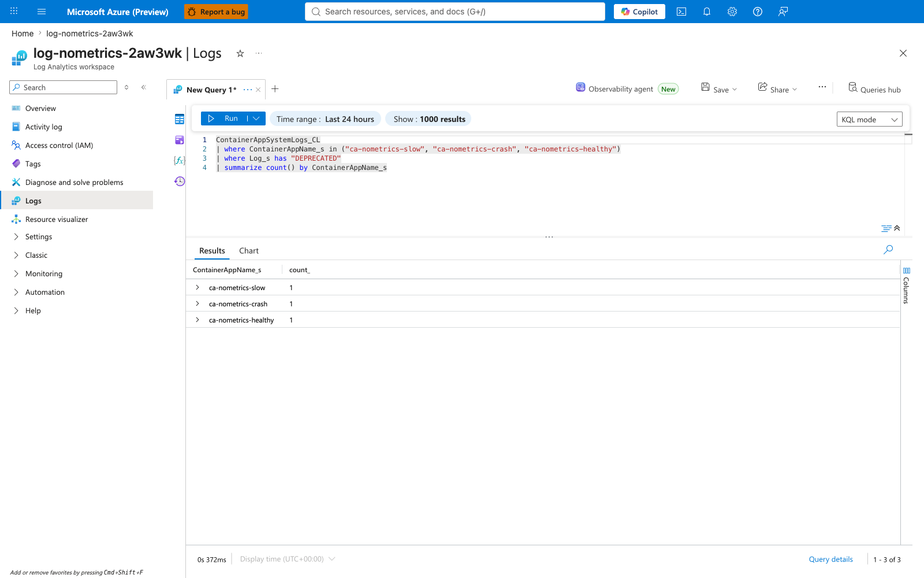Open the KQL mode dropdown
The height and width of the screenshot is (578, 924).
pos(869,120)
